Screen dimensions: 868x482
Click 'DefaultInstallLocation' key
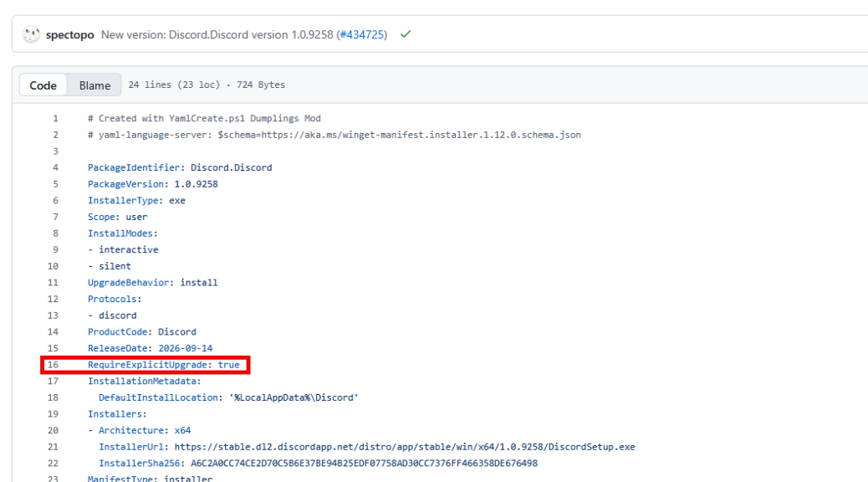[x=158, y=397]
